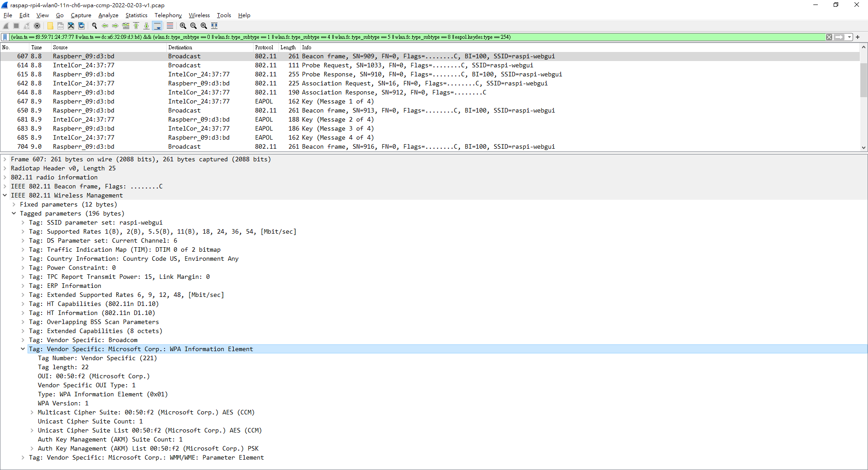Select the WPA Version: 1 field
Image resolution: width=868 pixels, height=470 pixels.
click(x=63, y=403)
